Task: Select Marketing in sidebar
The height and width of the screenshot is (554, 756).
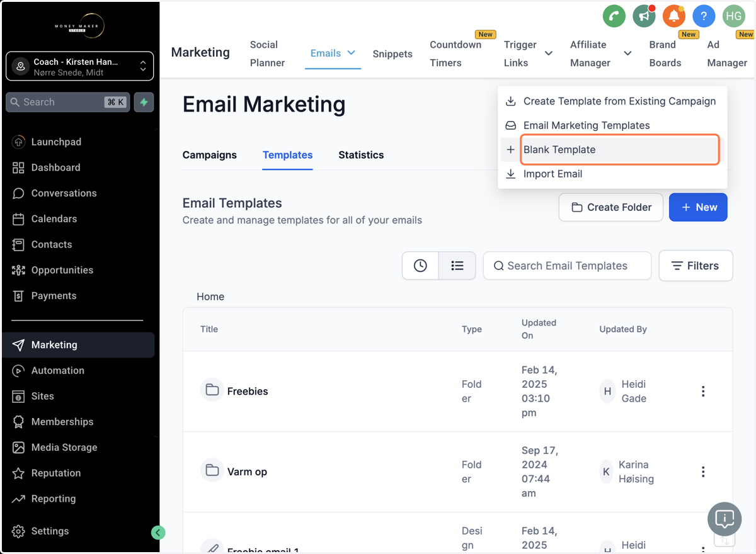Action: (79, 345)
